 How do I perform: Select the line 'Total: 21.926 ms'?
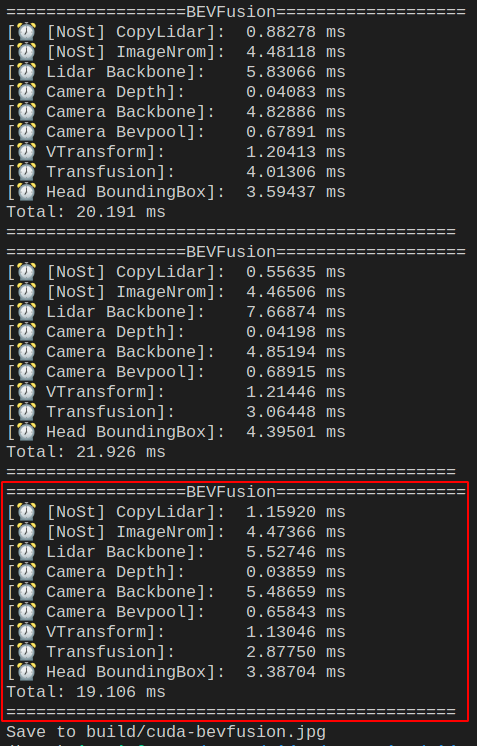[x=86, y=452]
